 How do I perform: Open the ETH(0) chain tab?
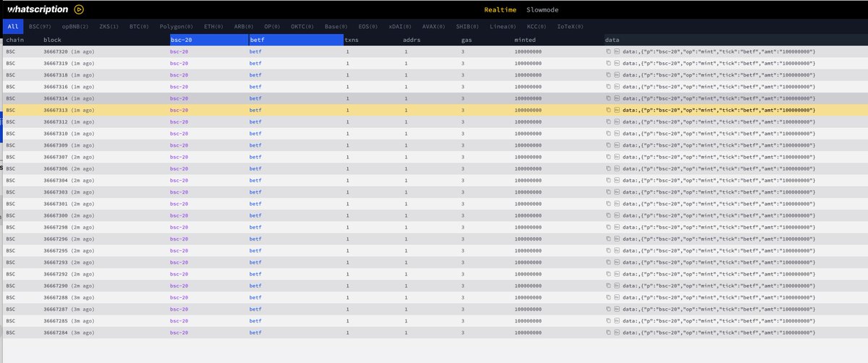coord(215,26)
